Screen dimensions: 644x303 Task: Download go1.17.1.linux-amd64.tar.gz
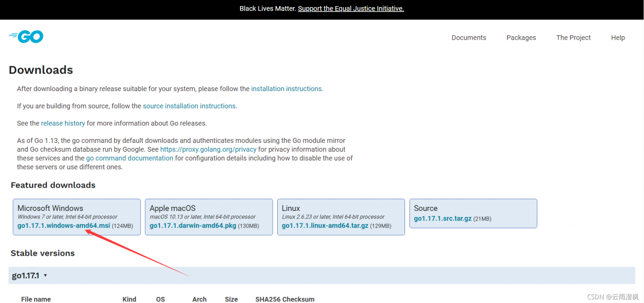click(x=325, y=225)
